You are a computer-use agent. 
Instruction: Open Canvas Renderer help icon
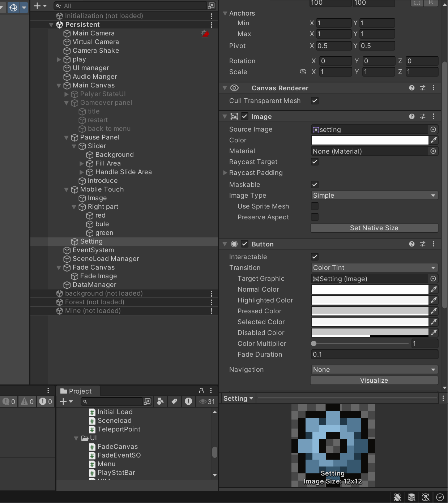click(x=412, y=88)
